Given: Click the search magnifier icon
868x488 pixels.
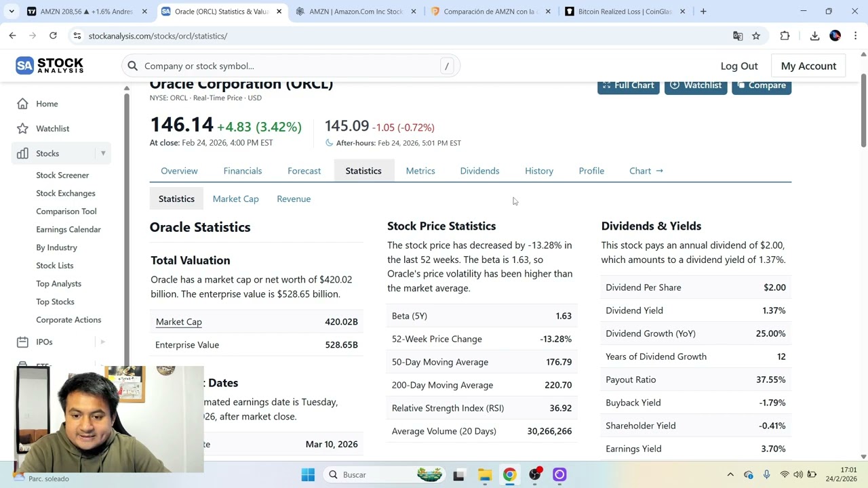Looking at the screenshot, I should [x=132, y=66].
